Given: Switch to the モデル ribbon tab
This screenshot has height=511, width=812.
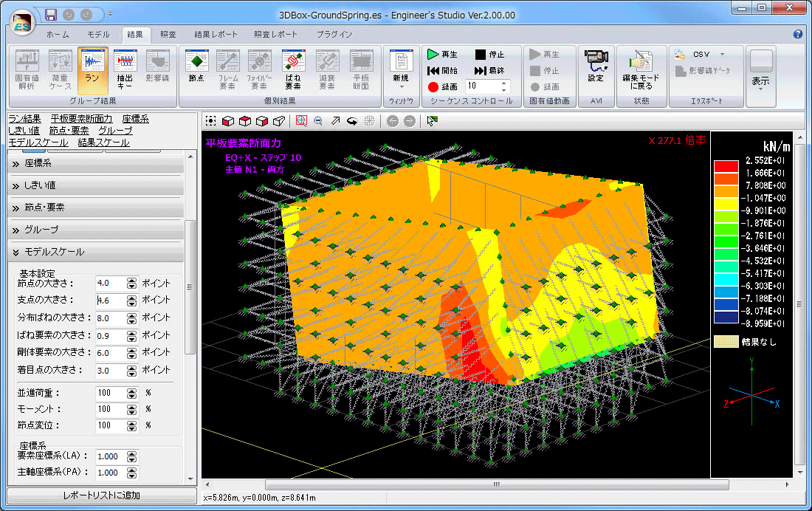Looking at the screenshot, I should pyautogui.click(x=98, y=35).
